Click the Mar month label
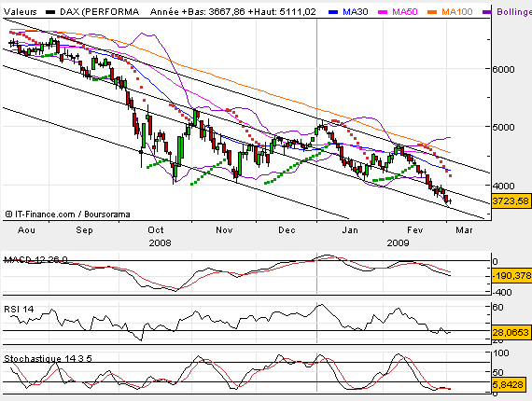Image resolution: width=532 pixels, height=401 pixels. [464, 230]
